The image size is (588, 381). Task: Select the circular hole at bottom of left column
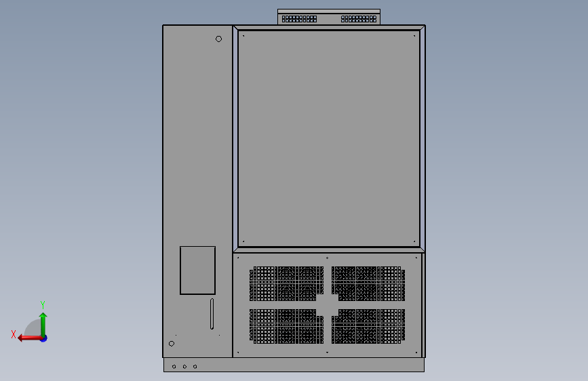coord(172,344)
